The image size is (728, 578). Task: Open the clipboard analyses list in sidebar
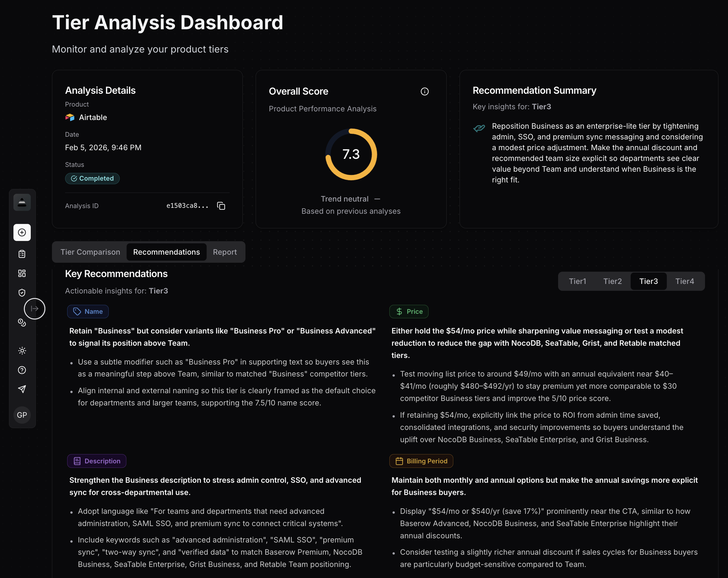pos(22,254)
